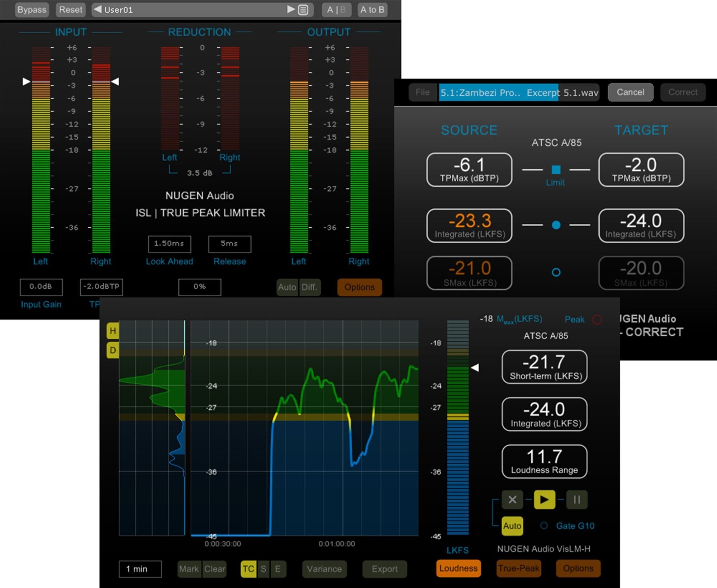This screenshot has width=717, height=588.
Task: Click the red Peak indicator circle
Action: [x=597, y=319]
